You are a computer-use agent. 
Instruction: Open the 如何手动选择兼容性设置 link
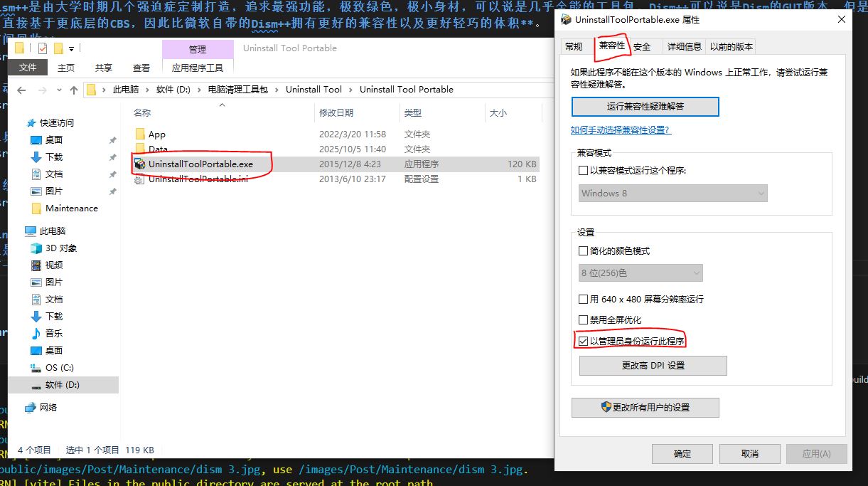click(621, 130)
